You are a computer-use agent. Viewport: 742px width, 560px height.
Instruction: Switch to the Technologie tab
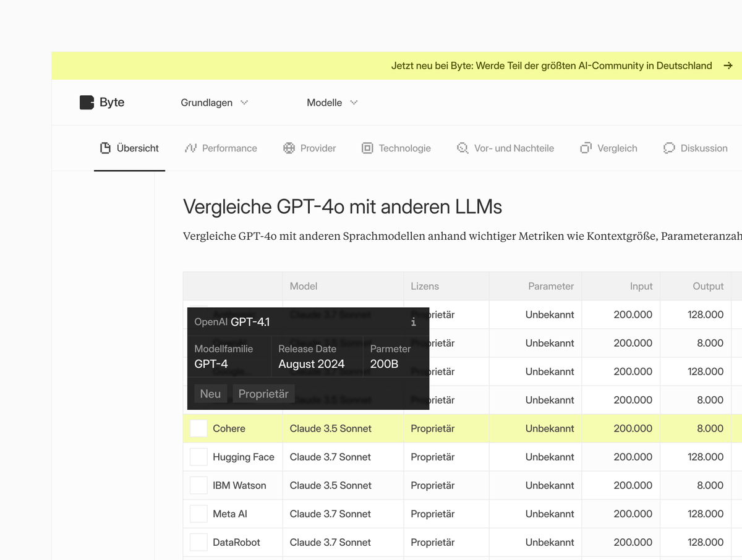coord(396,148)
